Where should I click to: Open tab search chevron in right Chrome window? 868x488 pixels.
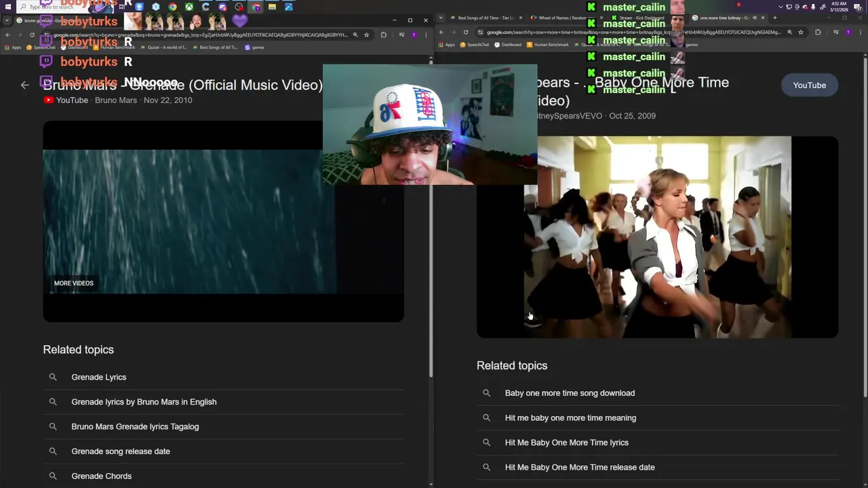441,18
